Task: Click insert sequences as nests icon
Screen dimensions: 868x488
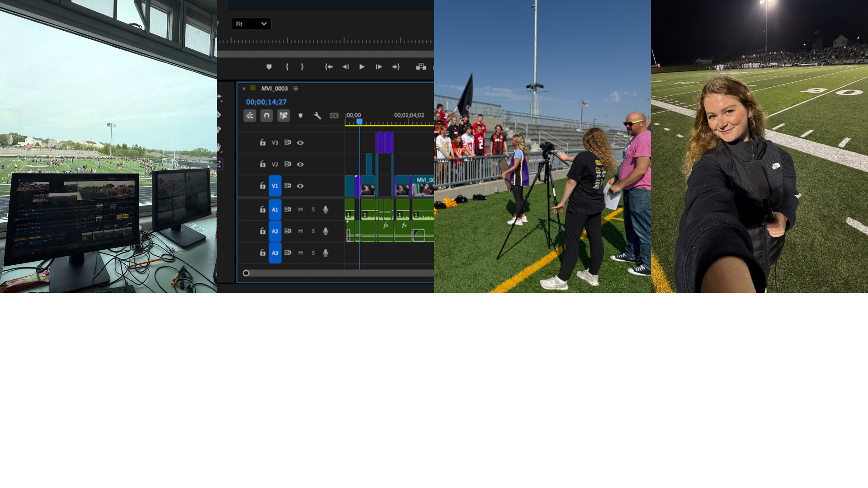Action: pyautogui.click(x=250, y=116)
